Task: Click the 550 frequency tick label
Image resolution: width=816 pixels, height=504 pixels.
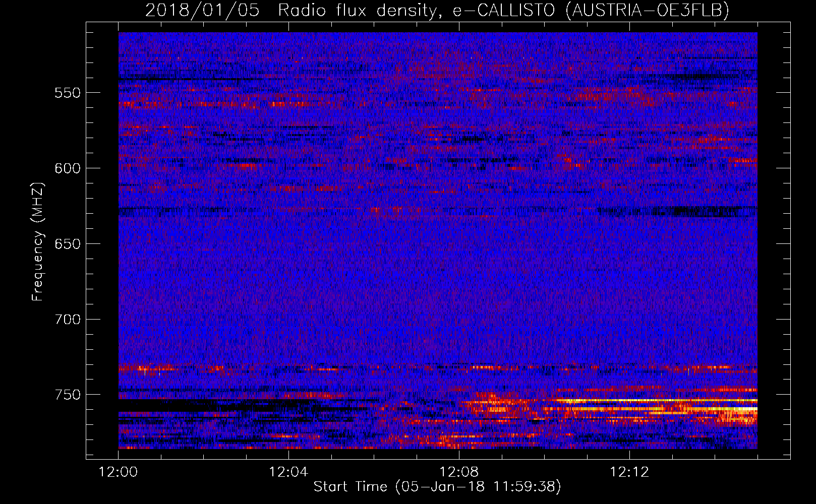Action: point(68,93)
